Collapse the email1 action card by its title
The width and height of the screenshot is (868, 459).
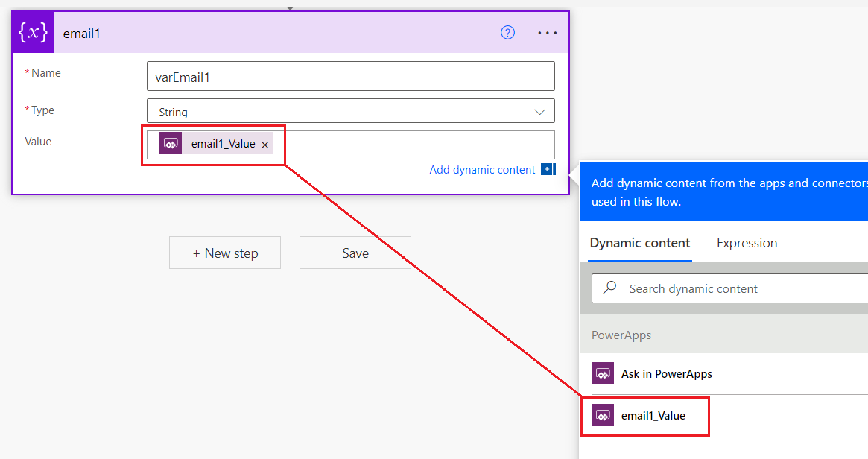[82, 33]
